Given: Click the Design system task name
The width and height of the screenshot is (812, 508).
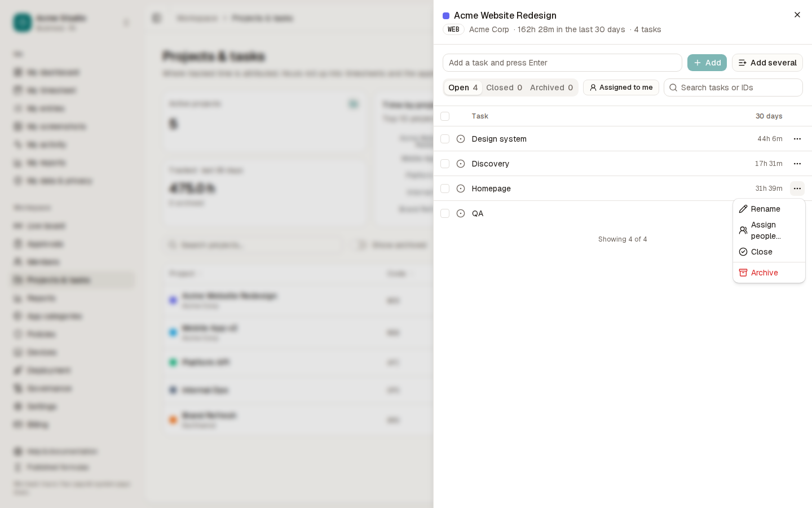Looking at the screenshot, I should 499,139.
